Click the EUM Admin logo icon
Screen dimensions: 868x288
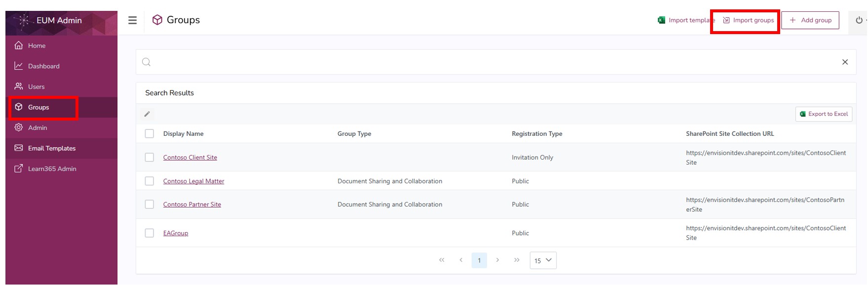point(24,21)
